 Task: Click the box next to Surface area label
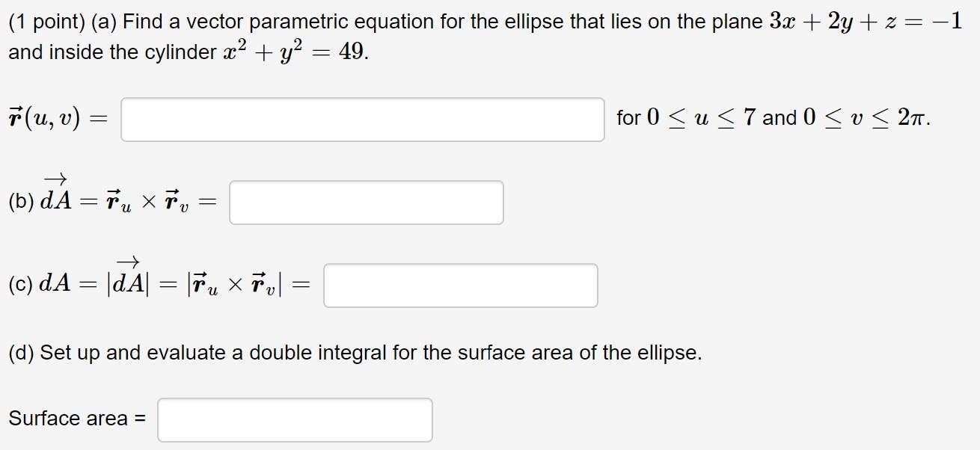[x=294, y=420]
